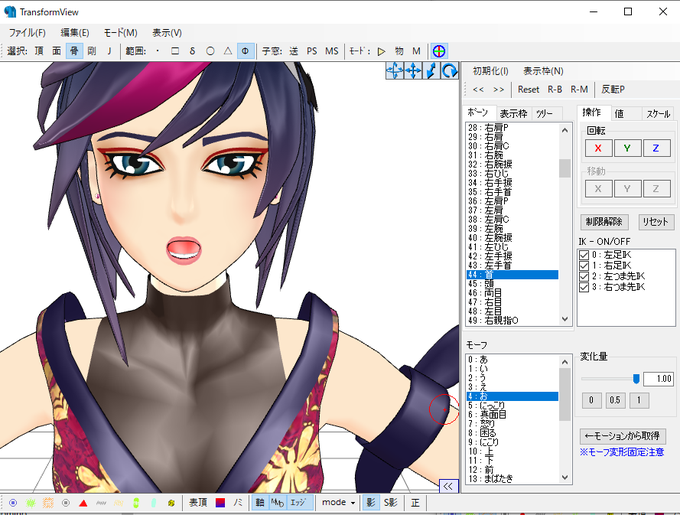Switch to the ツリー tab
The height and width of the screenshot is (515, 680).
pyautogui.click(x=545, y=114)
